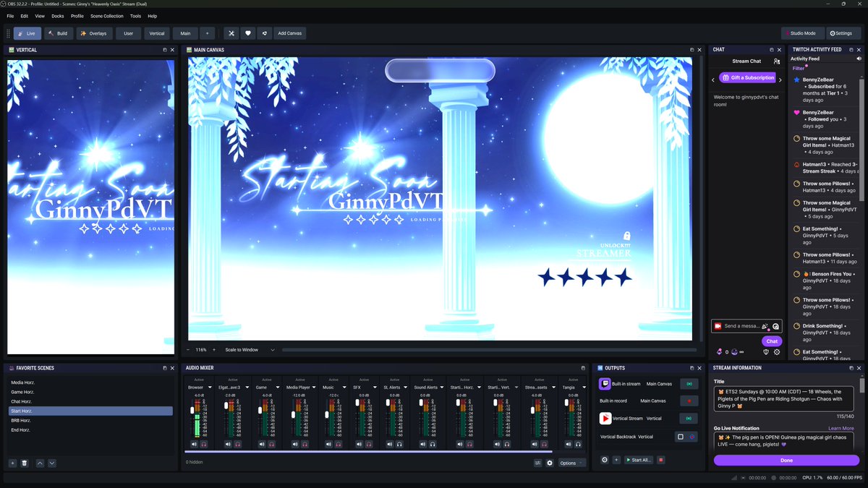Open the audio mixer gear settings
The height and width of the screenshot is (488, 868).
(550, 463)
